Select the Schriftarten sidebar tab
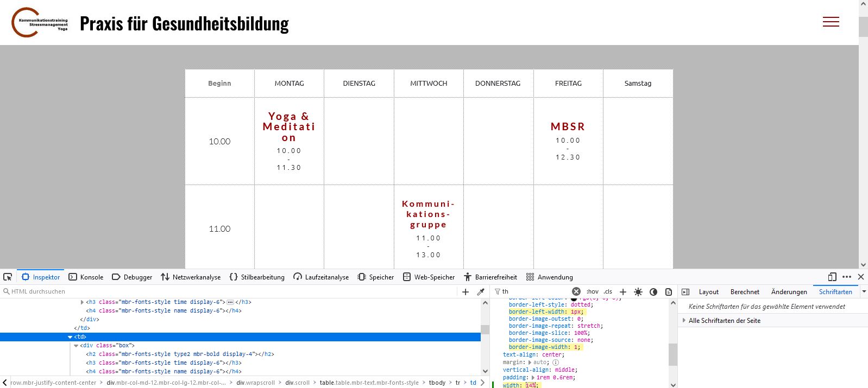This screenshot has height=388, width=868. click(x=835, y=291)
